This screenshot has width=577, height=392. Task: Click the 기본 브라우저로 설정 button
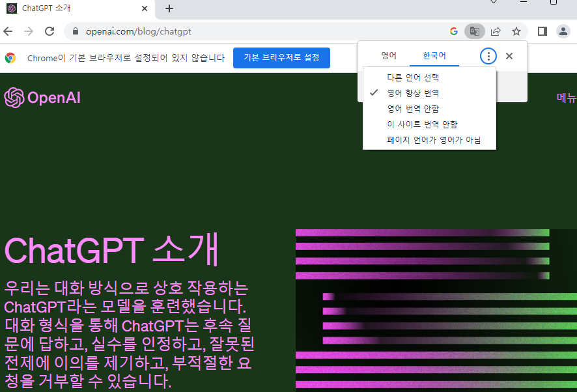click(x=281, y=58)
